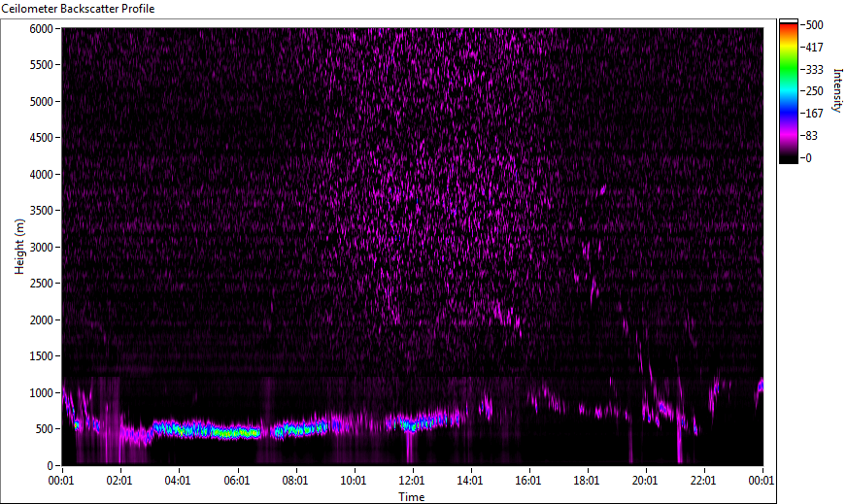Click the 'Ceilometer Backscatter Profile' title text
The height and width of the screenshot is (504, 847).
[x=78, y=9]
